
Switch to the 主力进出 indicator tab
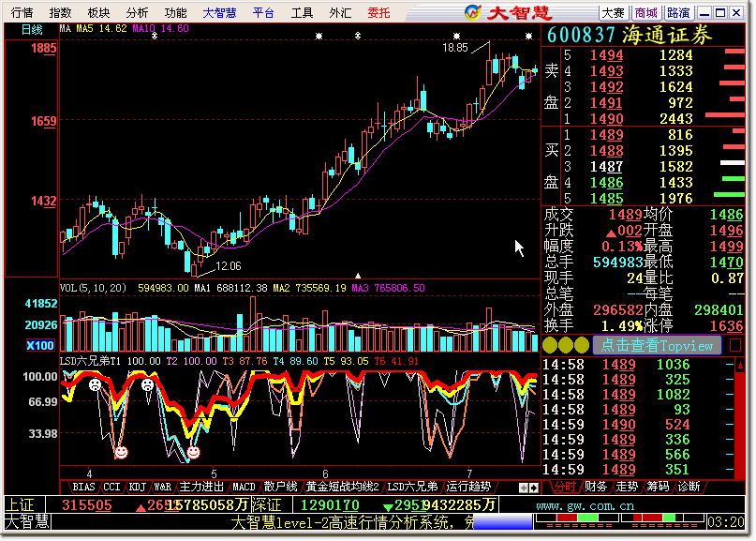point(201,487)
